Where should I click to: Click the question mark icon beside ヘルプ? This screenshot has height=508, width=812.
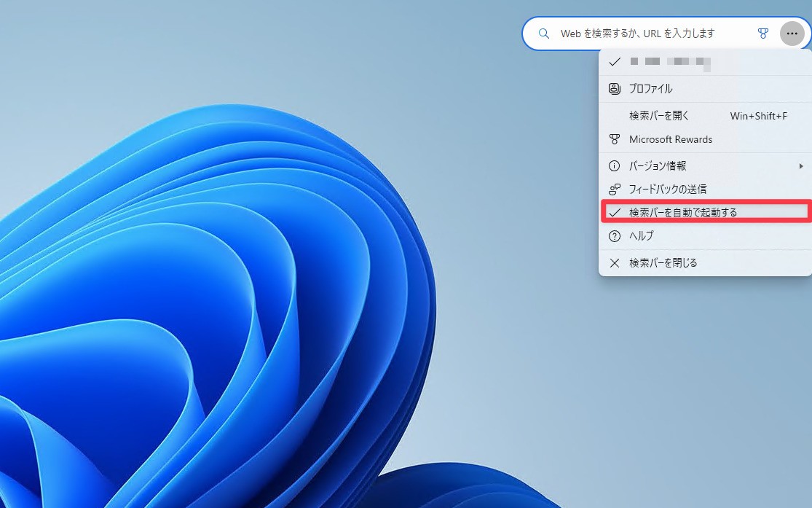(614, 236)
